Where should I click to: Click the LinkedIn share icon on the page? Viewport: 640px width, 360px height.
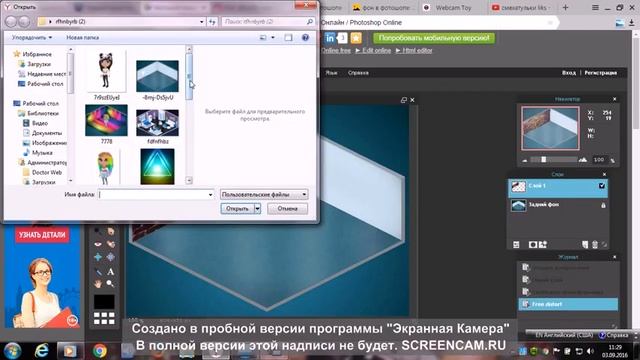(x=330, y=38)
